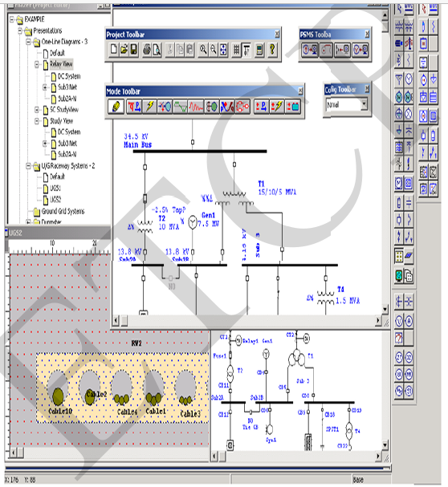Image resolution: width=448 pixels, height=487 pixels.
Task: Collapse the One-Line Diagrams folder
Action: 29,42
